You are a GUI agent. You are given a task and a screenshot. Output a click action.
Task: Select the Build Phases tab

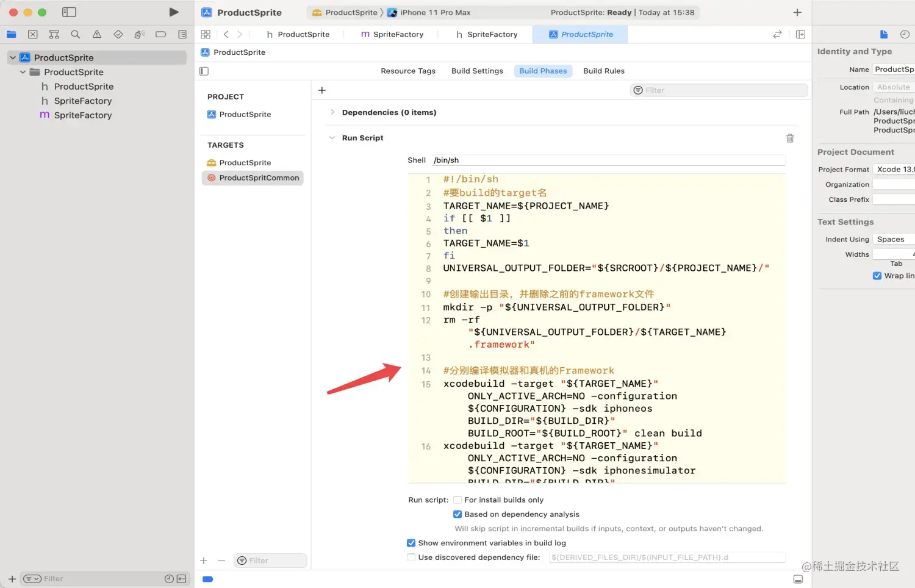[543, 71]
